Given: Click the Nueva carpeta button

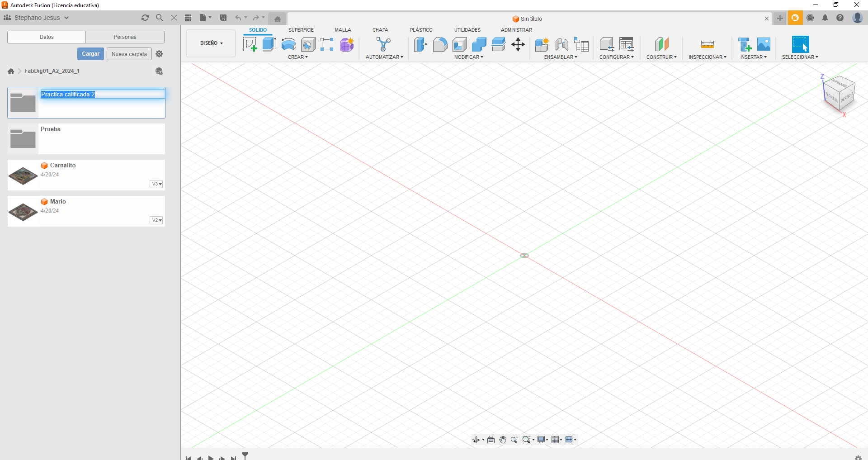Looking at the screenshot, I should click(129, 54).
